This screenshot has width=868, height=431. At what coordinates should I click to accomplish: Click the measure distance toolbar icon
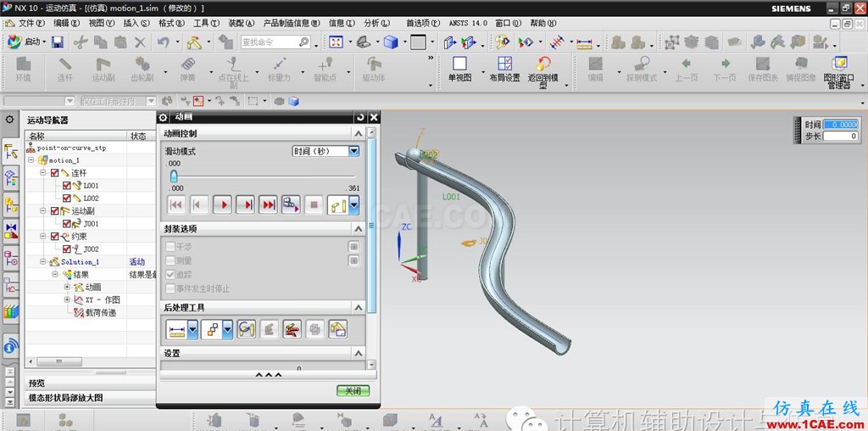tap(584, 42)
